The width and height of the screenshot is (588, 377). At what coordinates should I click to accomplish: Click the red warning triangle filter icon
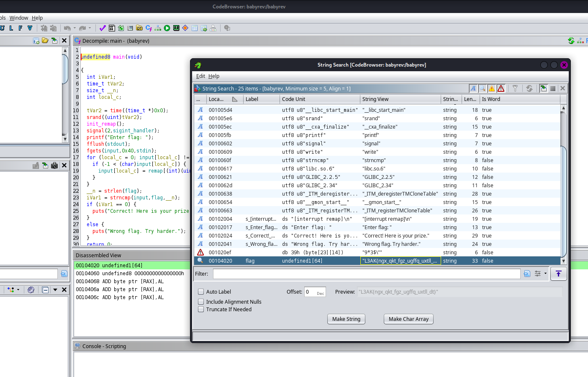coord(501,88)
